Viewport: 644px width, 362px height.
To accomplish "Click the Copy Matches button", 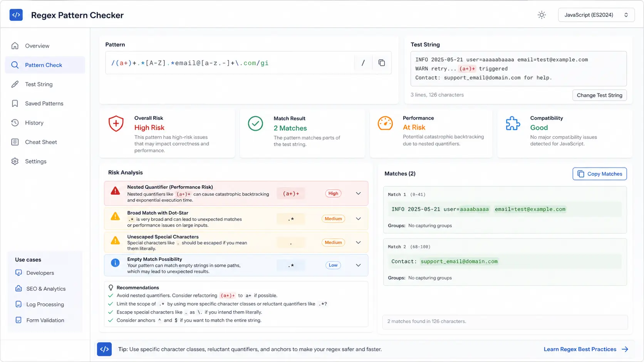I will pyautogui.click(x=599, y=174).
